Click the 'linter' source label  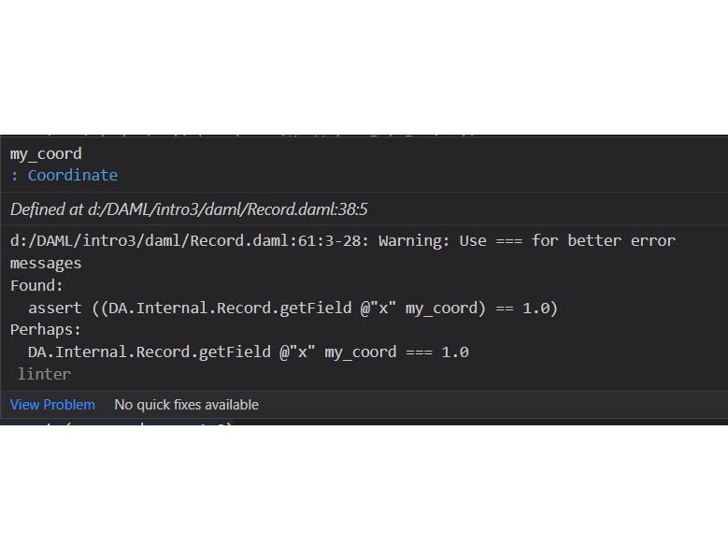44,374
